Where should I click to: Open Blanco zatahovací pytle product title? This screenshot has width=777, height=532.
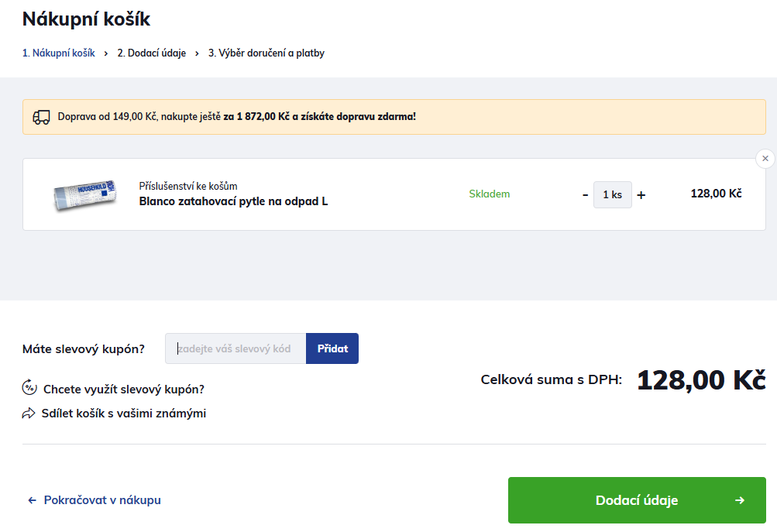tap(233, 201)
